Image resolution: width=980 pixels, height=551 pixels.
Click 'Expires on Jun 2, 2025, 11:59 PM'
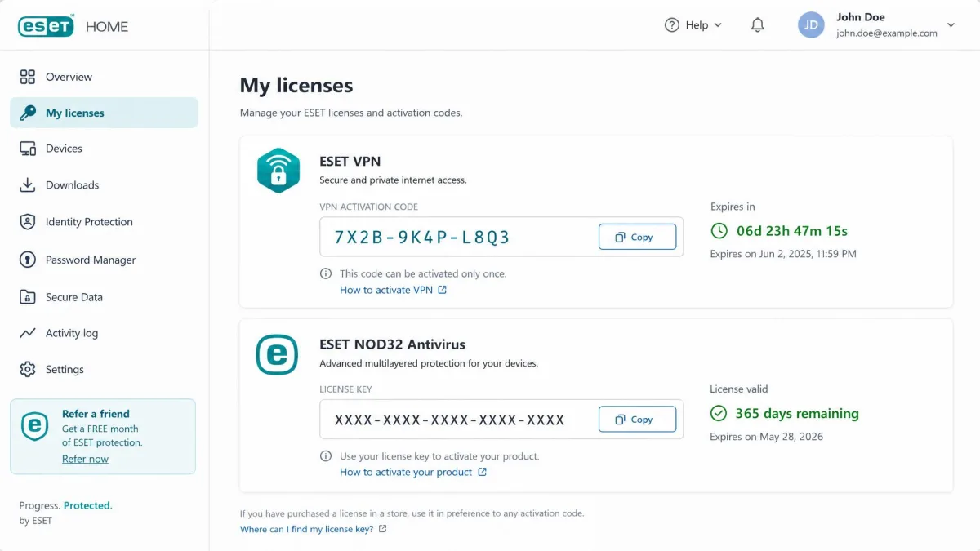point(783,254)
